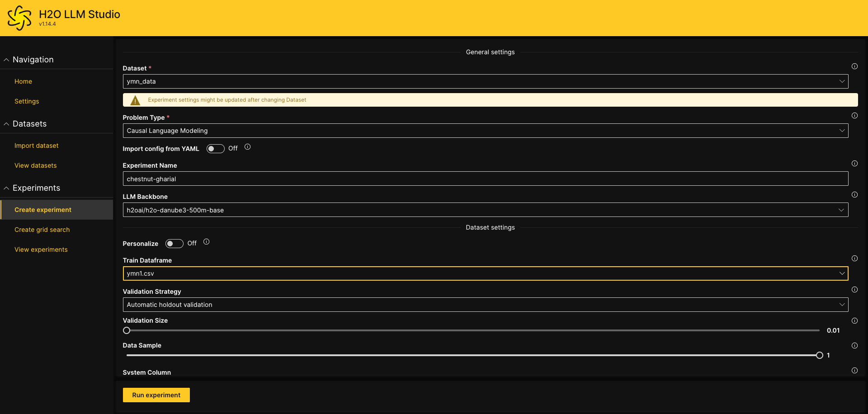Image resolution: width=868 pixels, height=414 pixels.
Task: Click the Data Sample slider handle
Action: (820, 355)
